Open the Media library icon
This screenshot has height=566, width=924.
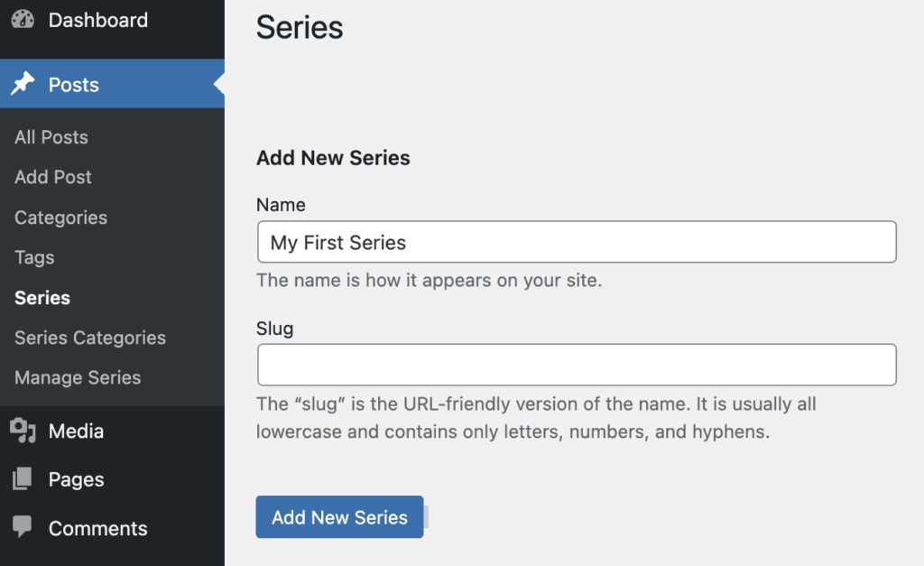(x=22, y=431)
